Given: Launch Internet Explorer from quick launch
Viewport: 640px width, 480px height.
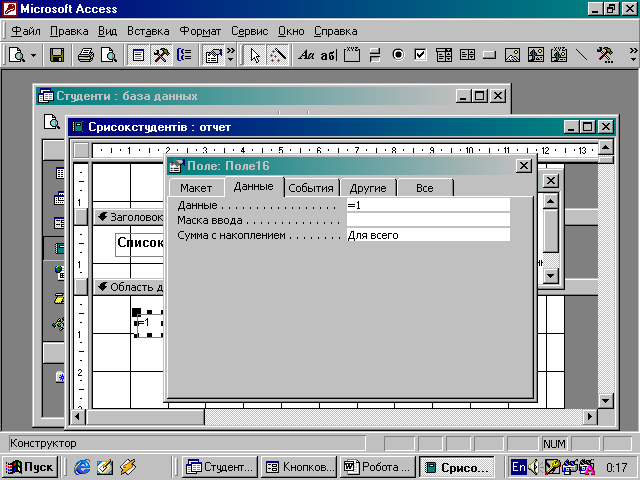Looking at the screenshot, I should click(x=82, y=467).
